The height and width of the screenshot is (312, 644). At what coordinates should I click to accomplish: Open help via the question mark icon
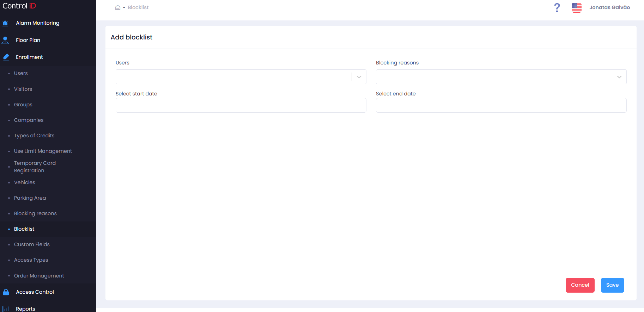coord(557,7)
